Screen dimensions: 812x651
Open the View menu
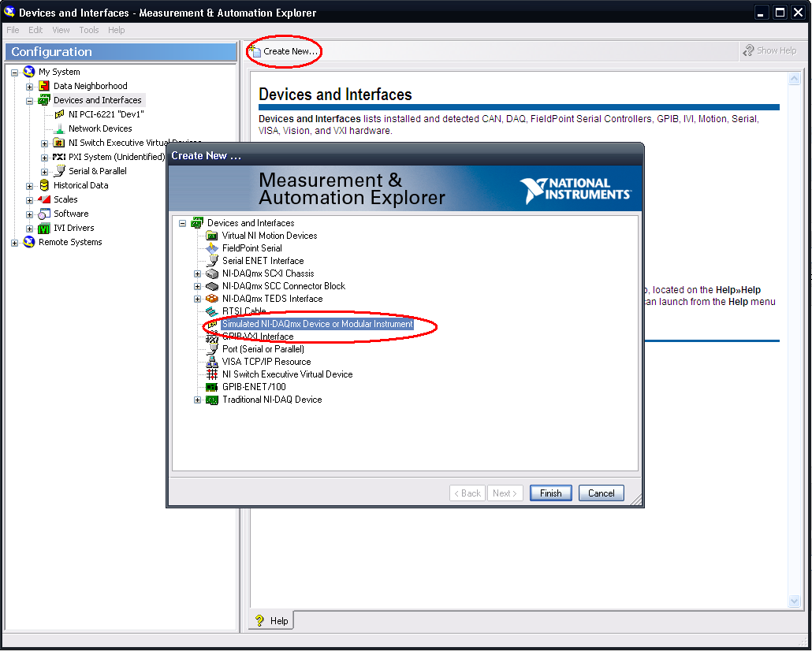[x=61, y=30]
